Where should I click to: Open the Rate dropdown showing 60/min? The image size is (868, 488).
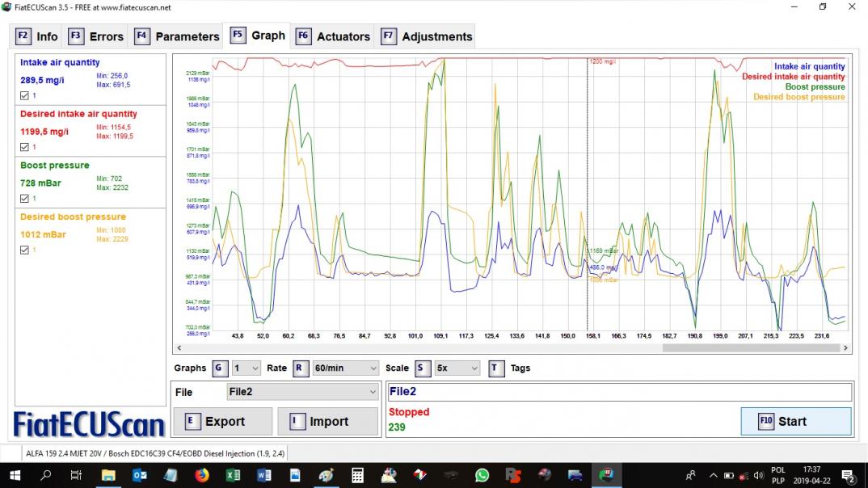click(x=345, y=368)
